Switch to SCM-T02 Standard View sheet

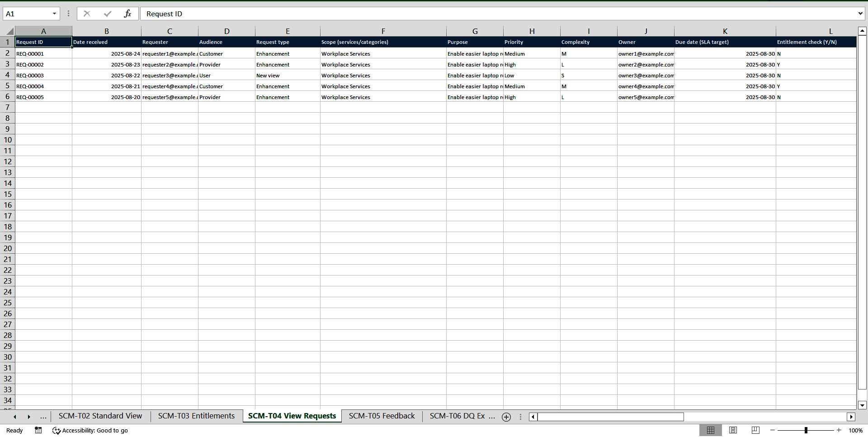click(100, 416)
